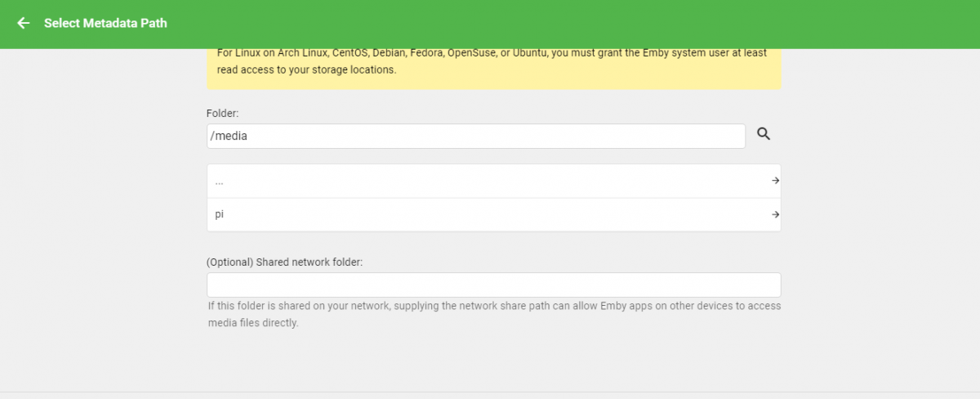Focus the Shared network folder input
This screenshot has width=980, height=399.
coord(493,285)
